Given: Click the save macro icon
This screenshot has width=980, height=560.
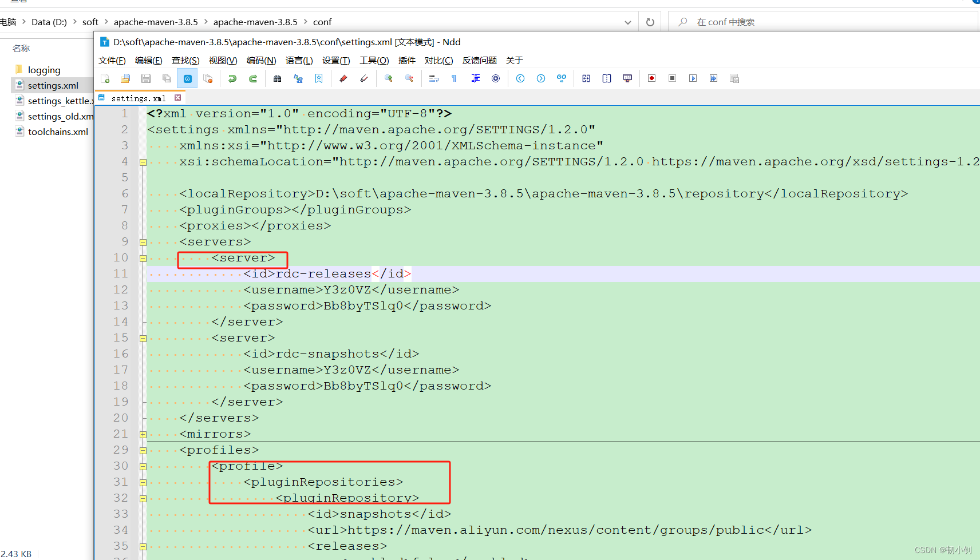Looking at the screenshot, I should 734,78.
